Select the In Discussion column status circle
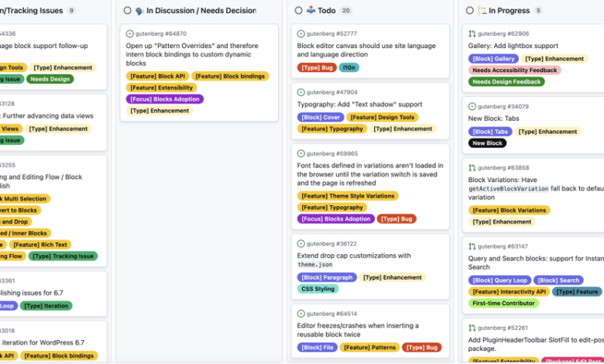The height and width of the screenshot is (364, 604). pos(128,11)
